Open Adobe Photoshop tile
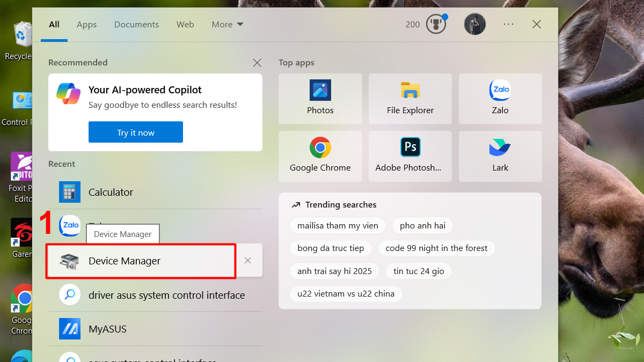The width and height of the screenshot is (644, 362). point(410,157)
